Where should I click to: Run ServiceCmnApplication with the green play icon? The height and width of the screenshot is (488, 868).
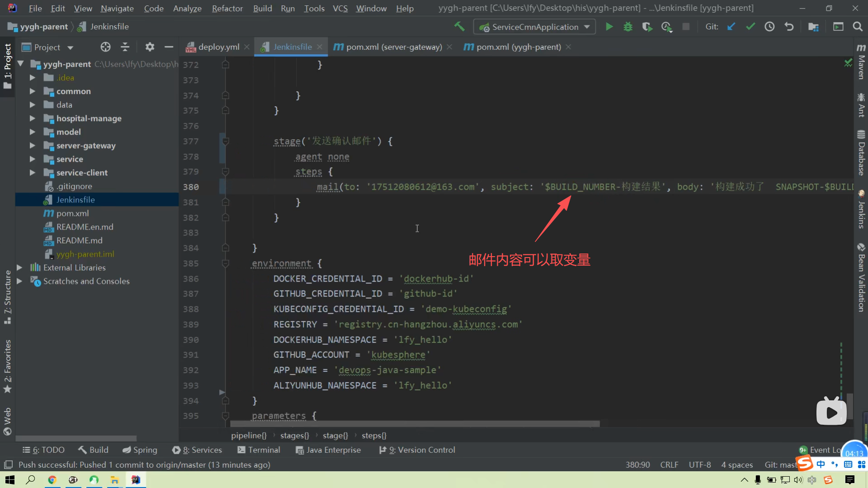(609, 27)
